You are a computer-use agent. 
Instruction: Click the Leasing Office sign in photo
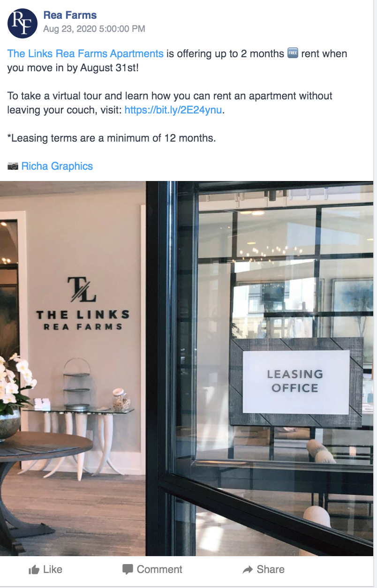pos(296,381)
